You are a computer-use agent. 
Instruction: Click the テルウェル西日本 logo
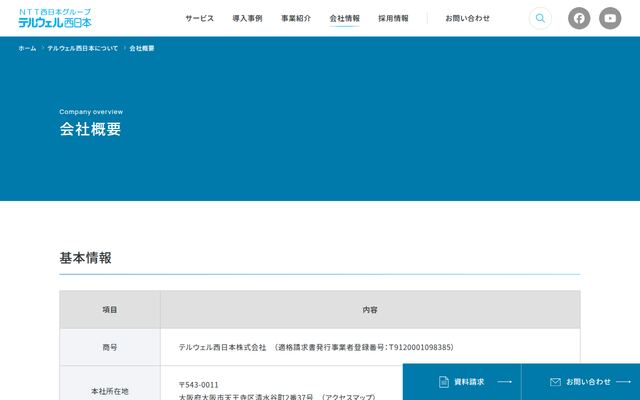click(55, 18)
